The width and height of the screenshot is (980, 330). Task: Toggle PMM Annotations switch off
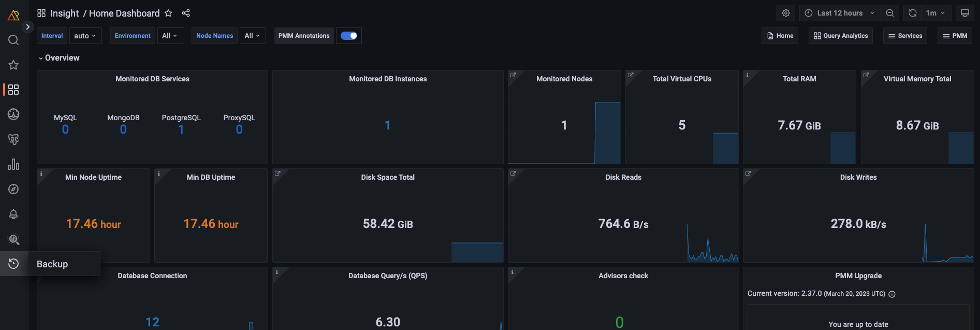[x=349, y=36]
